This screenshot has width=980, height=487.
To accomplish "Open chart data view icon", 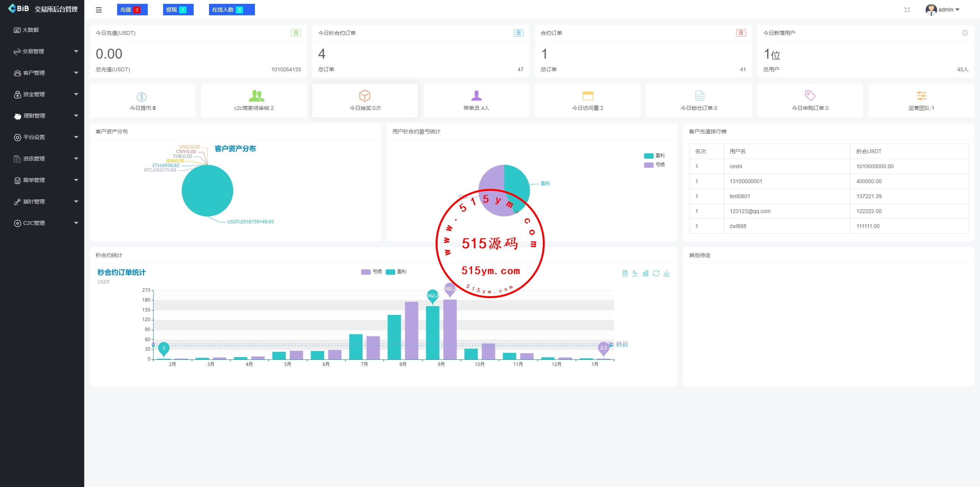I will pyautogui.click(x=625, y=273).
